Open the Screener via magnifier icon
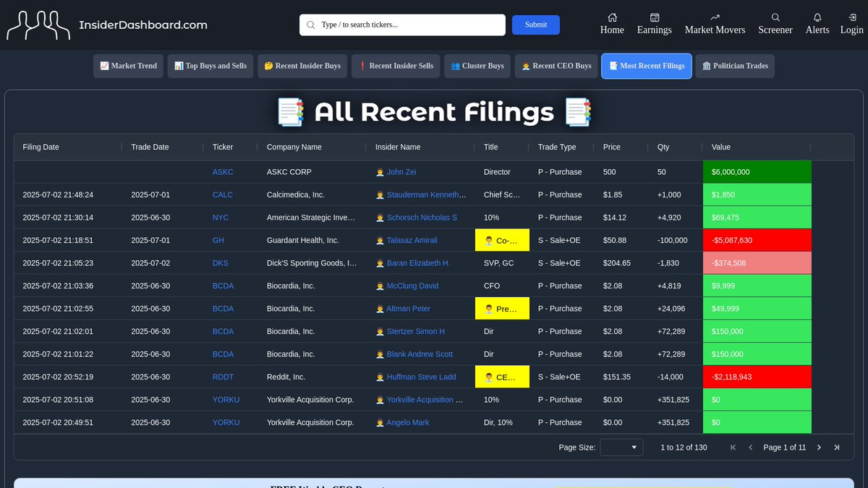 [775, 17]
